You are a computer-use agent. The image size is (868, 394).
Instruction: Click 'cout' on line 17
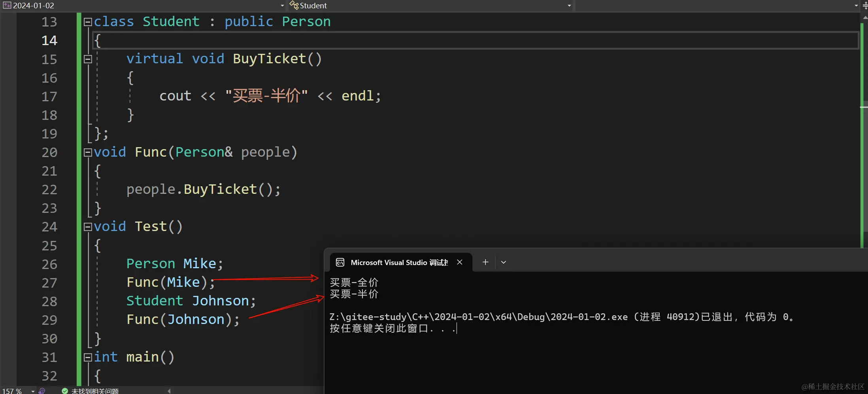[175, 96]
